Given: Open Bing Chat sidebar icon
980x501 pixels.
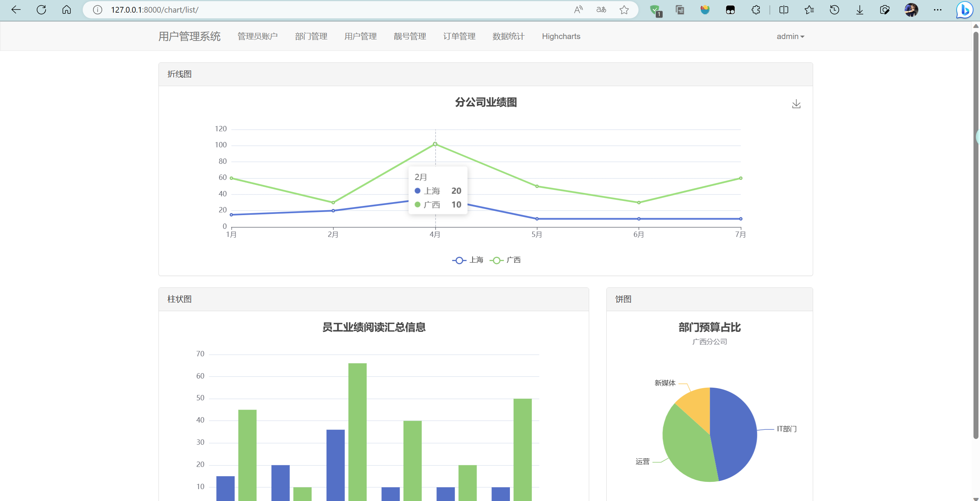Looking at the screenshot, I should (x=964, y=10).
